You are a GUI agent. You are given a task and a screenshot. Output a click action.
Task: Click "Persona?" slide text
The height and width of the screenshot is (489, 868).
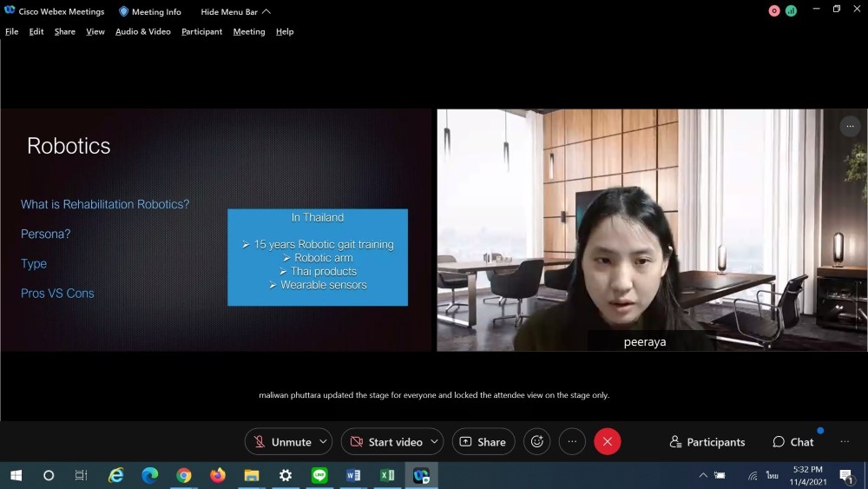pos(45,235)
